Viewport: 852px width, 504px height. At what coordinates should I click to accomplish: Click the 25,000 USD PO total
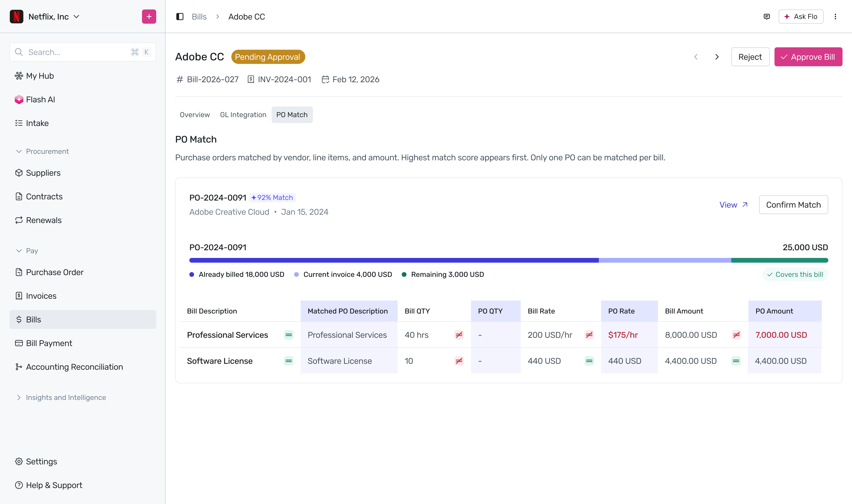coord(805,247)
